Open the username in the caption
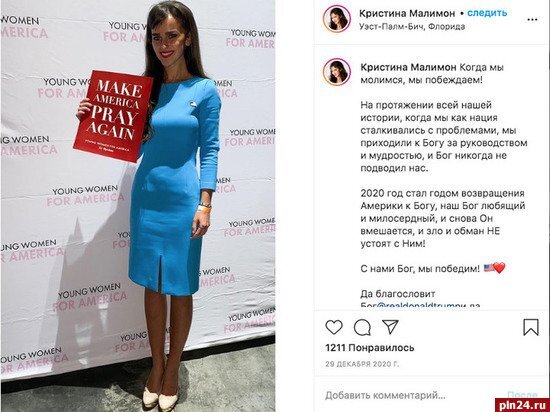 tap(408, 67)
